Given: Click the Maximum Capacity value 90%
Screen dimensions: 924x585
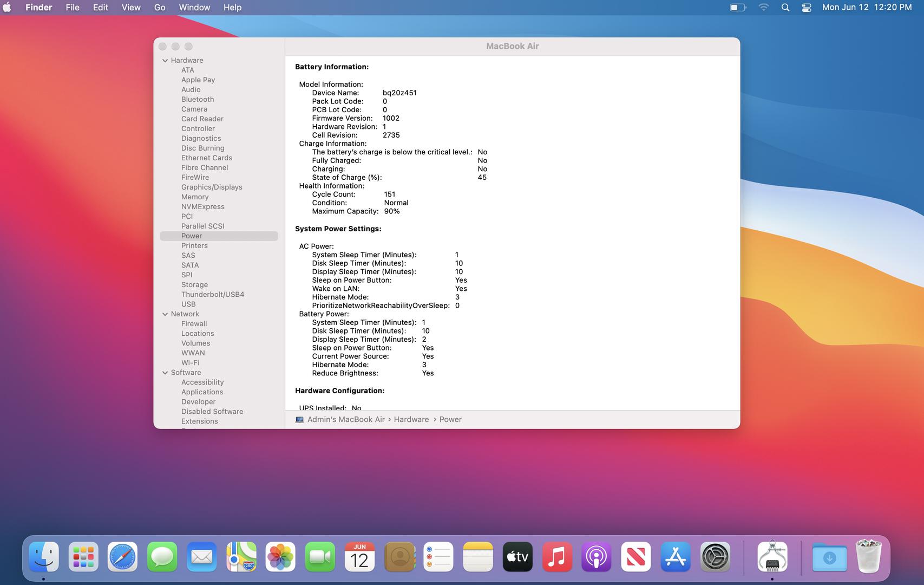Looking at the screenshot, I should tap(392, 211).
